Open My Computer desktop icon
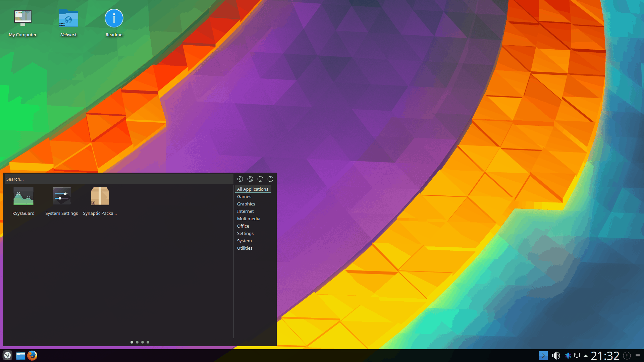The width and height of the screenshot is (644, 362). (x=23, y=23)
